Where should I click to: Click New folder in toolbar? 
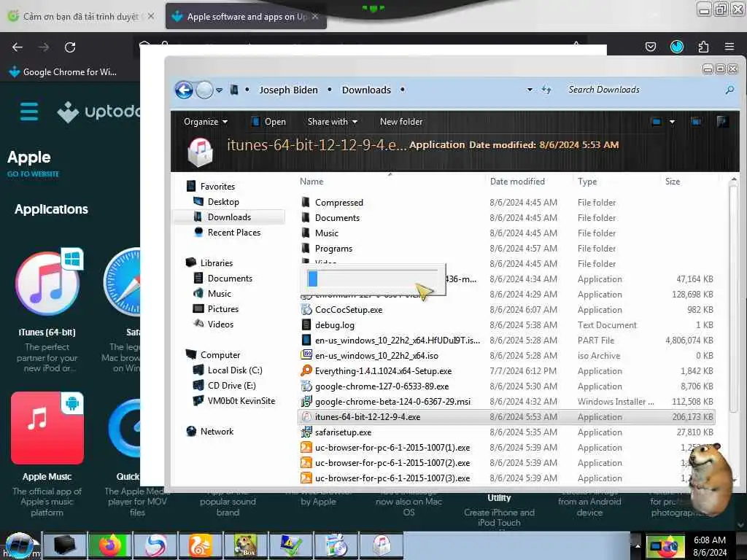tap(401, 122)
